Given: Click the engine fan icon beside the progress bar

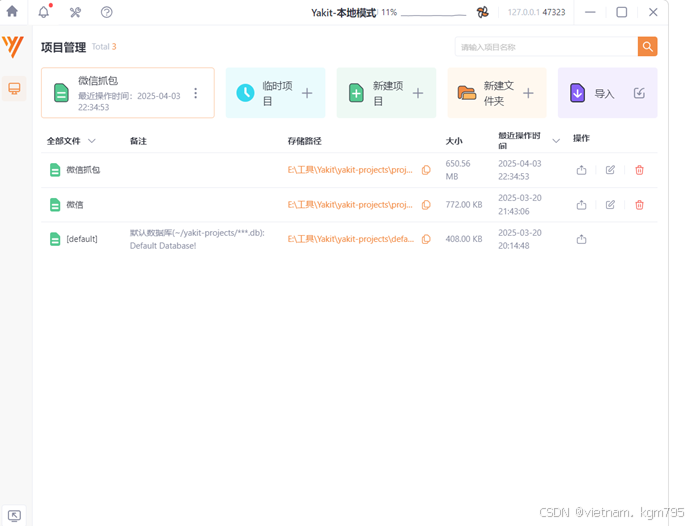Looking at the screenshot, I should (483, 12).
